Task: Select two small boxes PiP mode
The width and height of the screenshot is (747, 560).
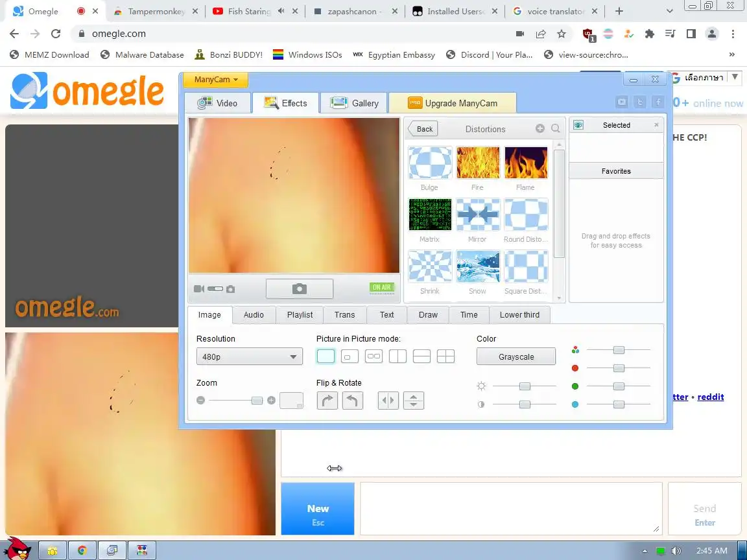Action: tap(374, 356)
